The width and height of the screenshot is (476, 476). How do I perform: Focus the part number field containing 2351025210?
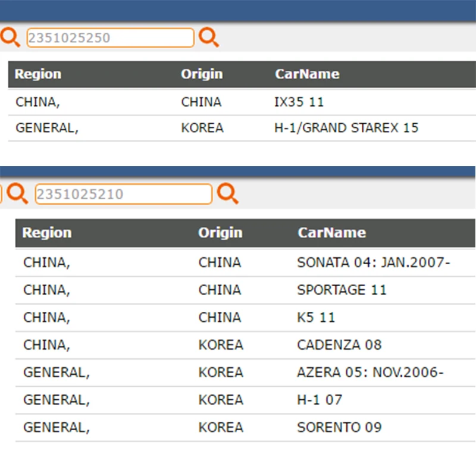(124, 194)
